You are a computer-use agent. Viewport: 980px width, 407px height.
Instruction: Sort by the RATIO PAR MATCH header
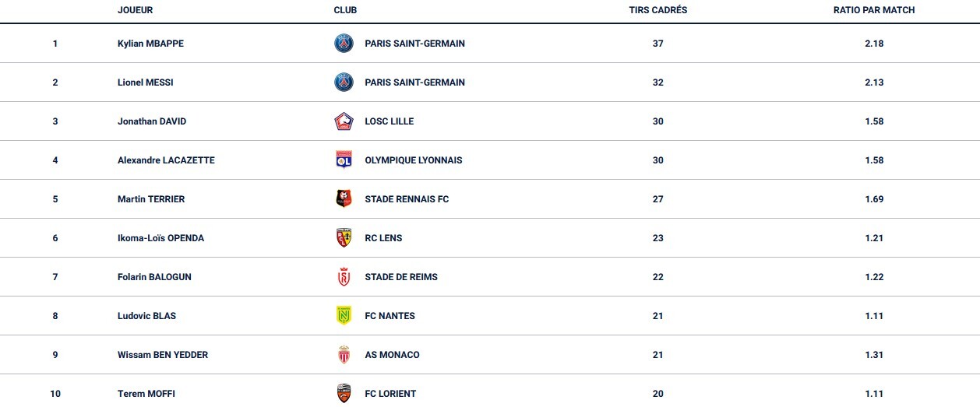[x=874, y=10]
